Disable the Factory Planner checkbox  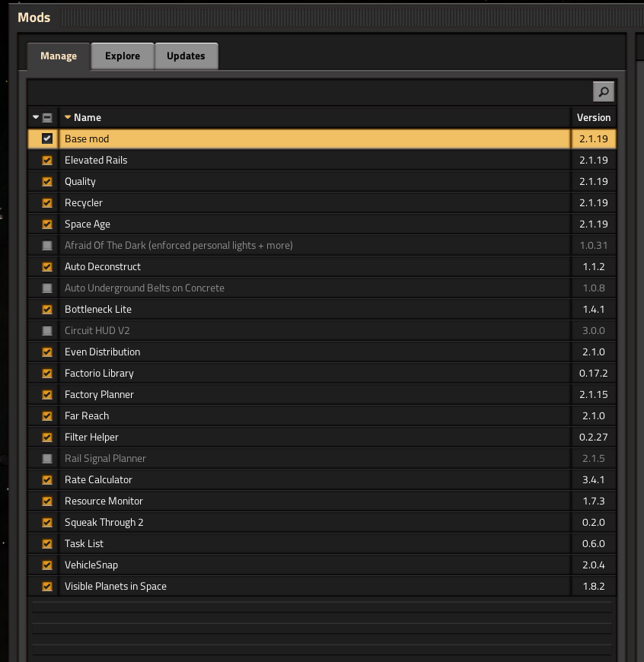point(47,394)
